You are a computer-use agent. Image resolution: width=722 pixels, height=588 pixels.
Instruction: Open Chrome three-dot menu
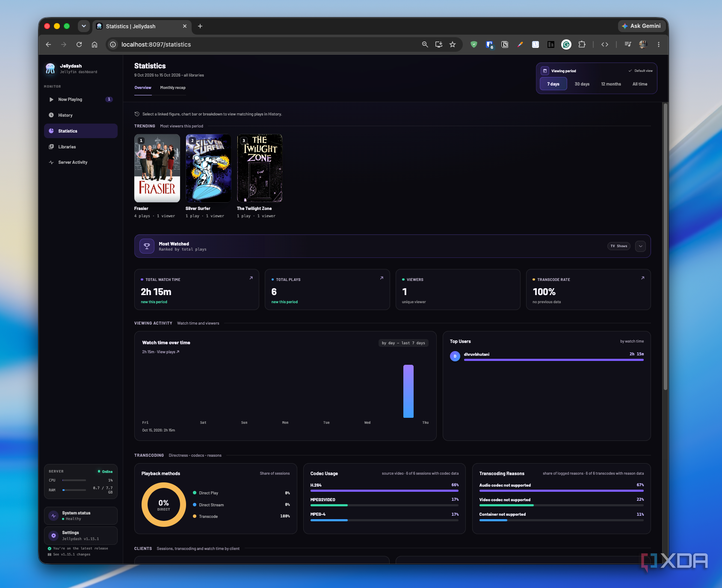coord(659,44)
